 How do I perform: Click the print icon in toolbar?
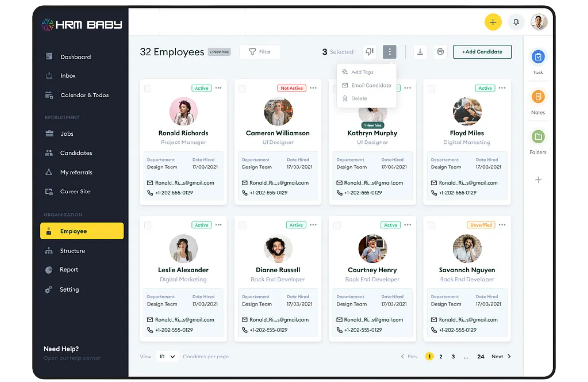tap(440, 52)
